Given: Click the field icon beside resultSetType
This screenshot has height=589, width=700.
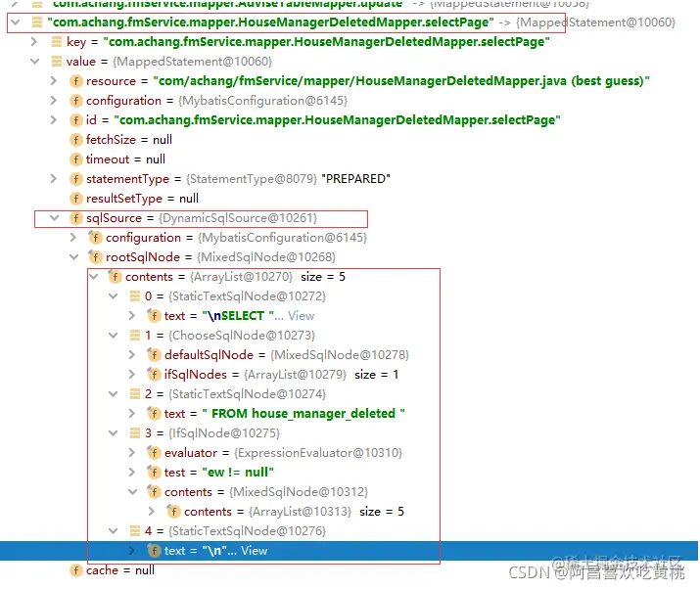Looking at the screenshot, I should point(76,199).
